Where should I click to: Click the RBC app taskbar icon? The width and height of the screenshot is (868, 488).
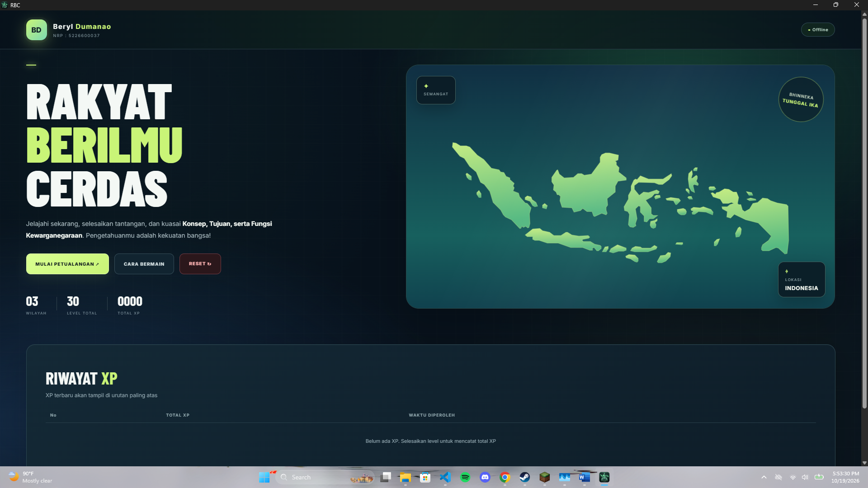click(604, 477)
